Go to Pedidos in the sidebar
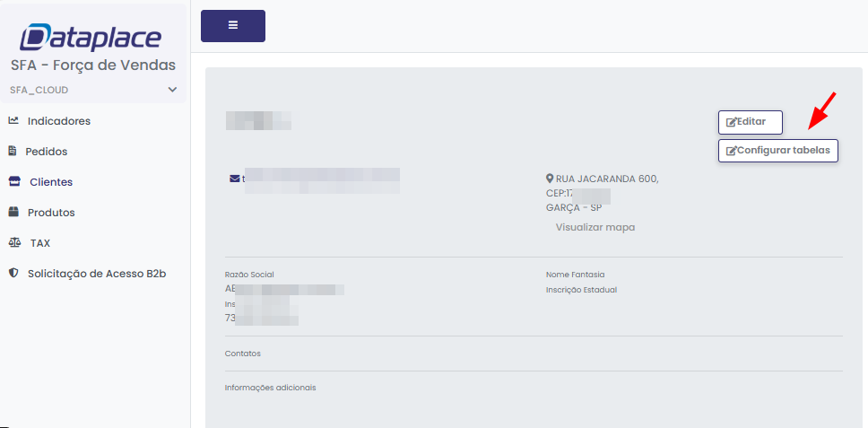Screen dimensions: 868x428 click(47, 152)
